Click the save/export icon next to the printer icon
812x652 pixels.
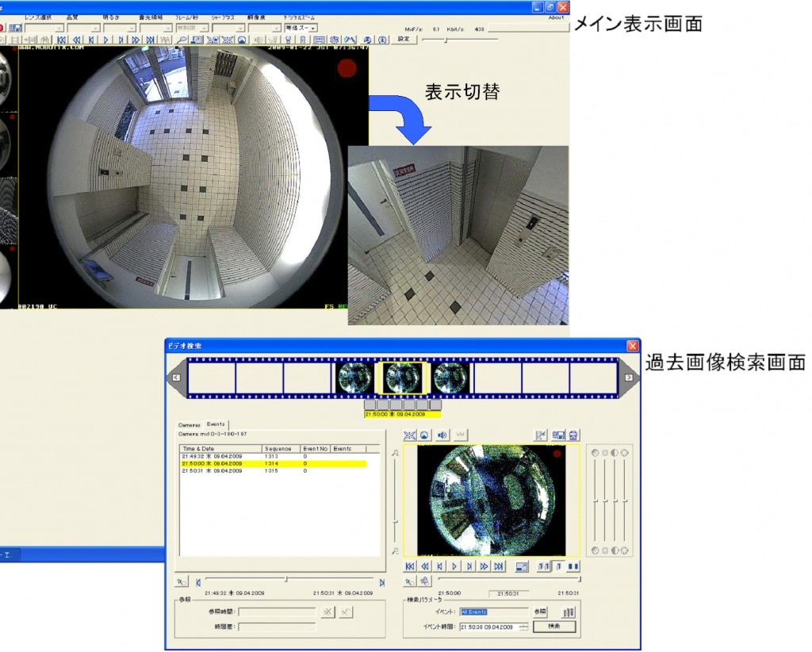tap(558, 435)
